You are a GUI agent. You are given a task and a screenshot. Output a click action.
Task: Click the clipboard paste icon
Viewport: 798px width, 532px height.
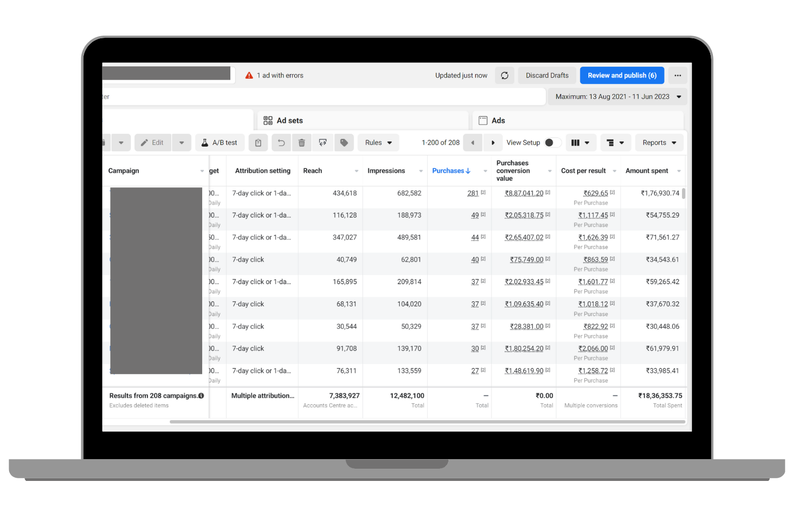tap(258, 143)
